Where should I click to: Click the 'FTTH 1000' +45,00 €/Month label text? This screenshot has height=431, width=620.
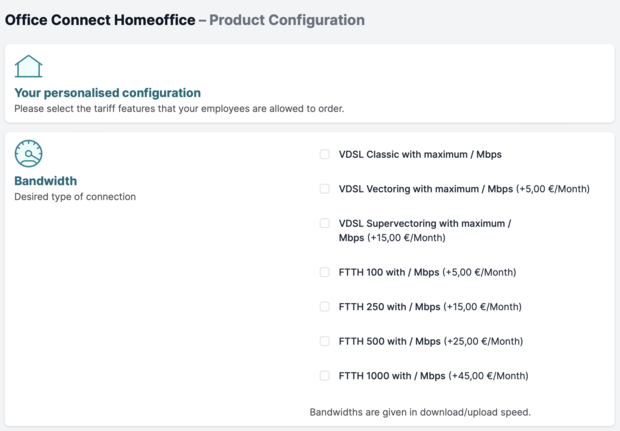433,376
